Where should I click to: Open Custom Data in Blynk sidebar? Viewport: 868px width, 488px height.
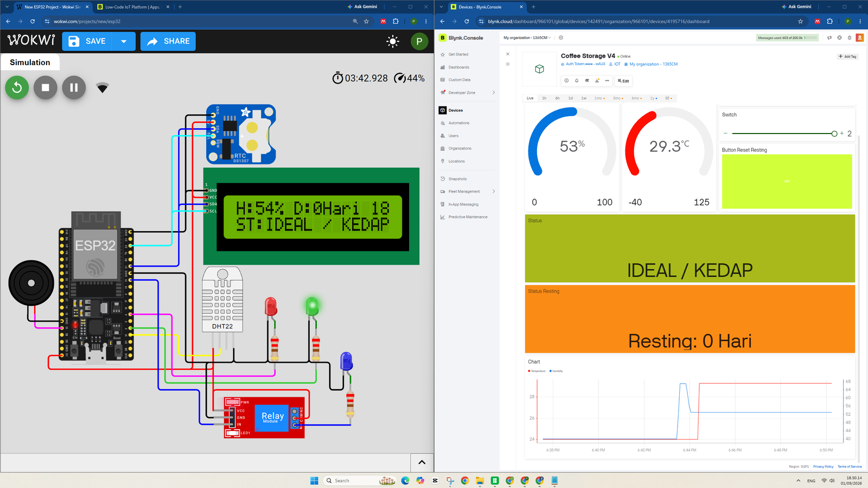(x=459, y=80)
